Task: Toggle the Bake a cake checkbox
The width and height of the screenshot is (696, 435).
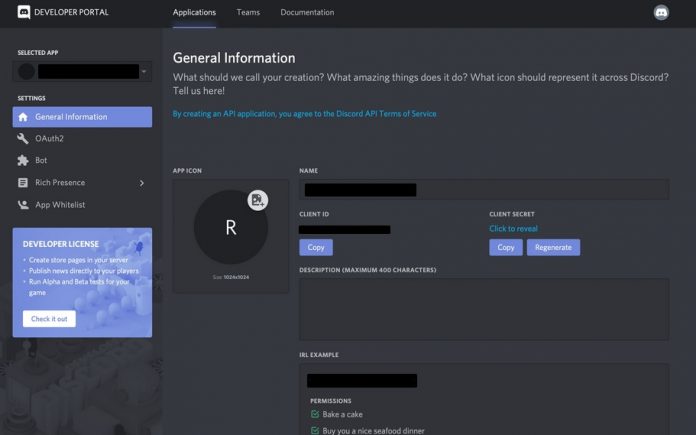Action: (315, 414)
